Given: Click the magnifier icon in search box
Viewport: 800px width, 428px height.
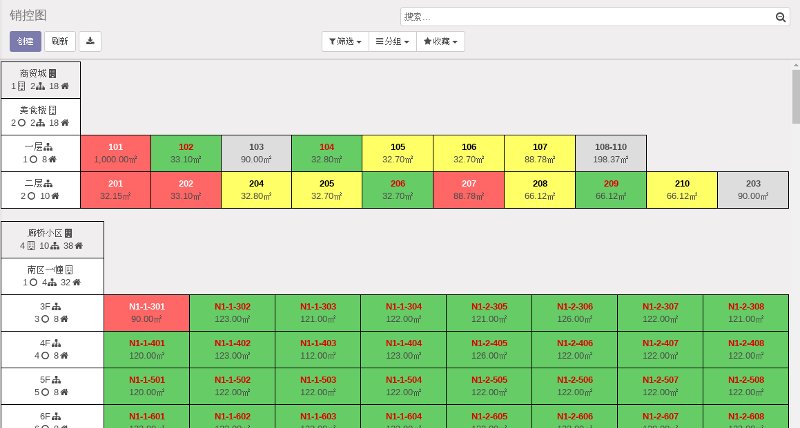Looking at the screenshot, I should pyautogui.click(x=781, y=17).
